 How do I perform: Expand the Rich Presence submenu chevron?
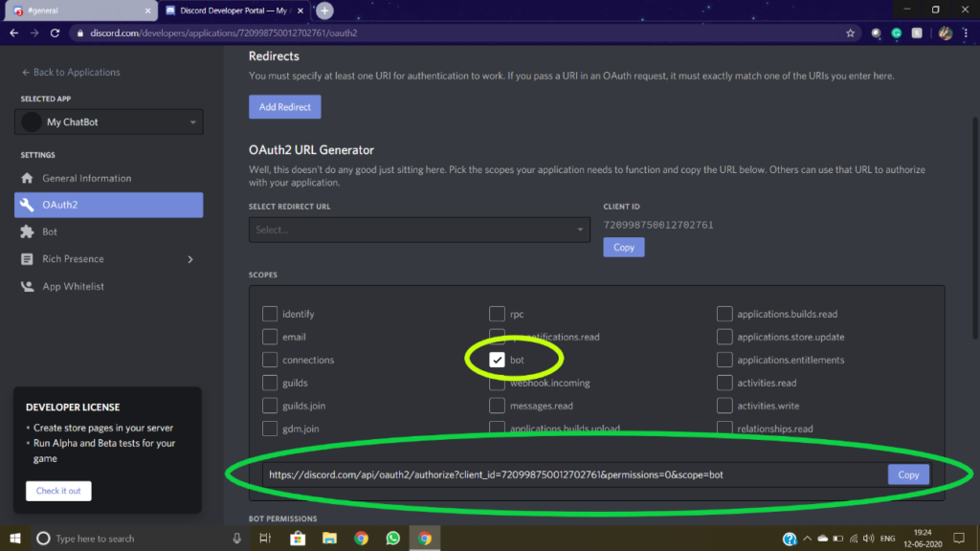coord(190,259)
